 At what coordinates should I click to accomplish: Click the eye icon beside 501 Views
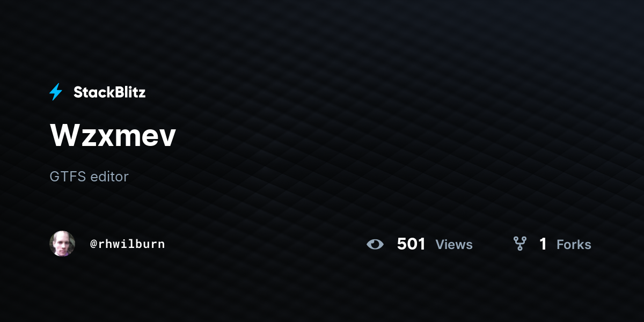pos(375,245)
